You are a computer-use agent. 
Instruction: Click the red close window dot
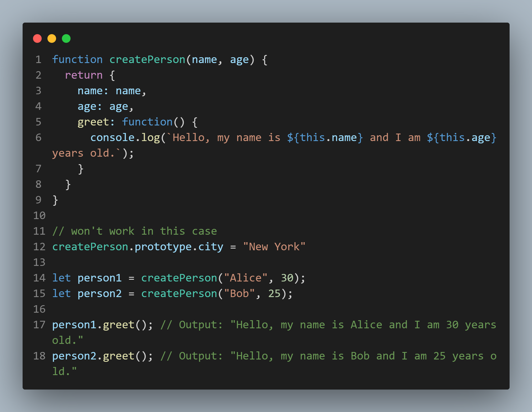tap(37, 39)
